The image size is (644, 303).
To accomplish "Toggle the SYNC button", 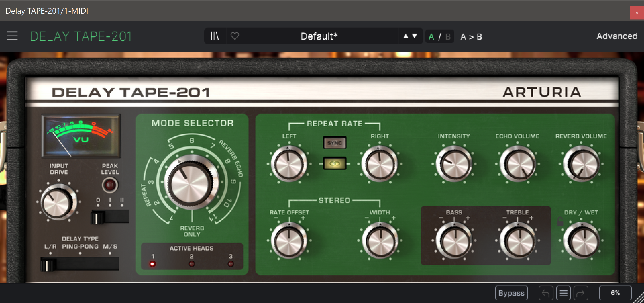I will click(335, 143).
